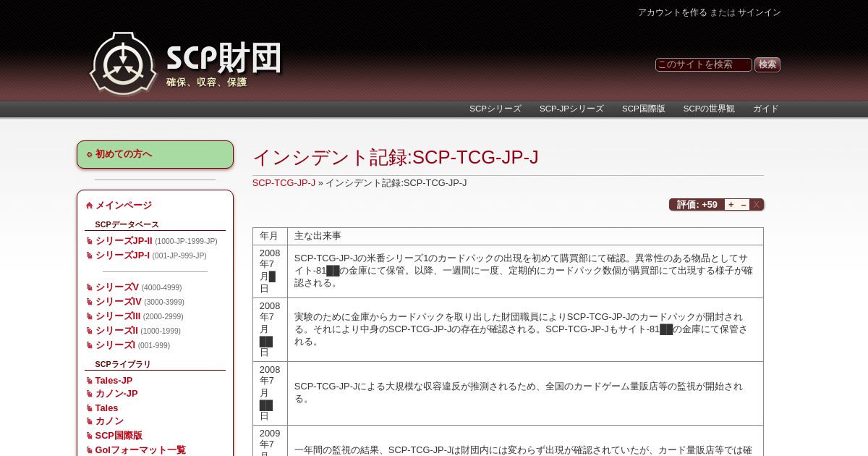Click document icon beside Tales
The width and height of the screenshot is (868, 456).
tap(90, 408)
